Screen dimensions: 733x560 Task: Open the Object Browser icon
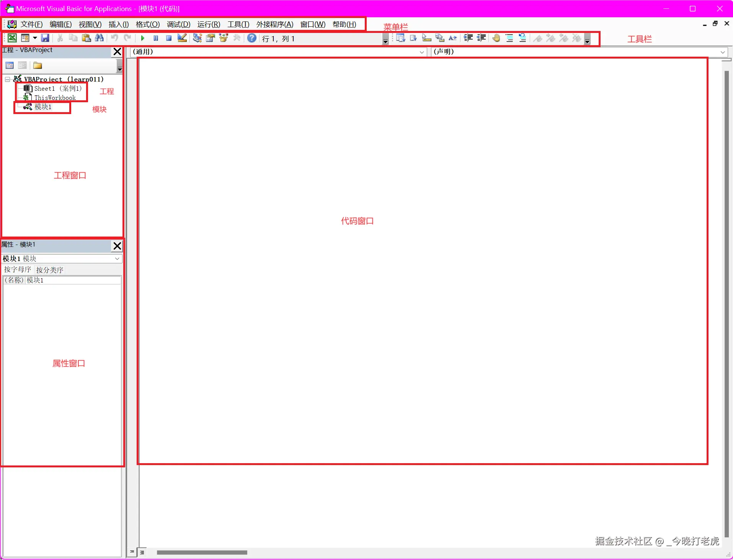pos(223,38)
